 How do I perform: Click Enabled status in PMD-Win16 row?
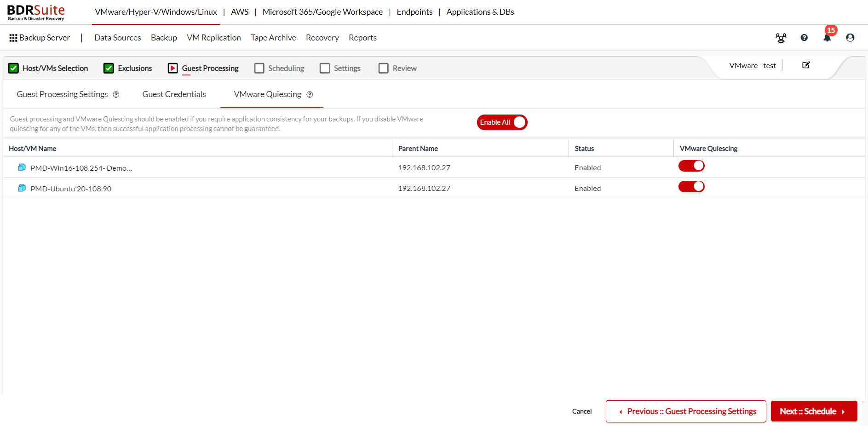tap(588, 167)
